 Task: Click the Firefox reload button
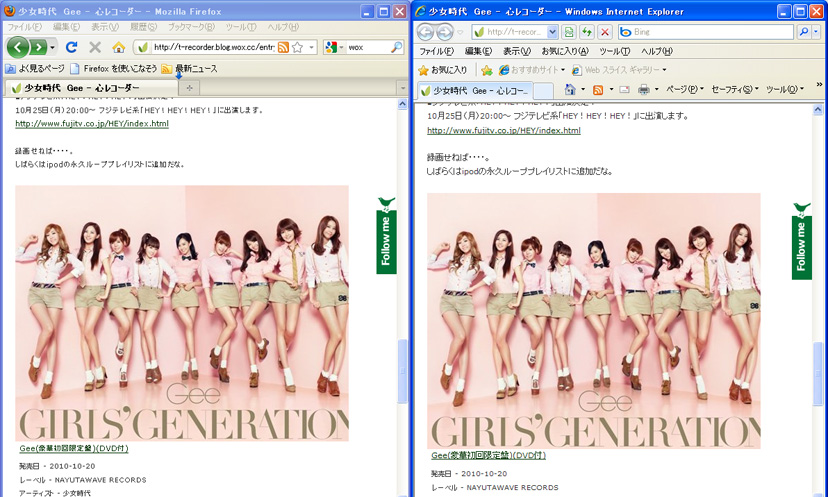coord(71,47)
